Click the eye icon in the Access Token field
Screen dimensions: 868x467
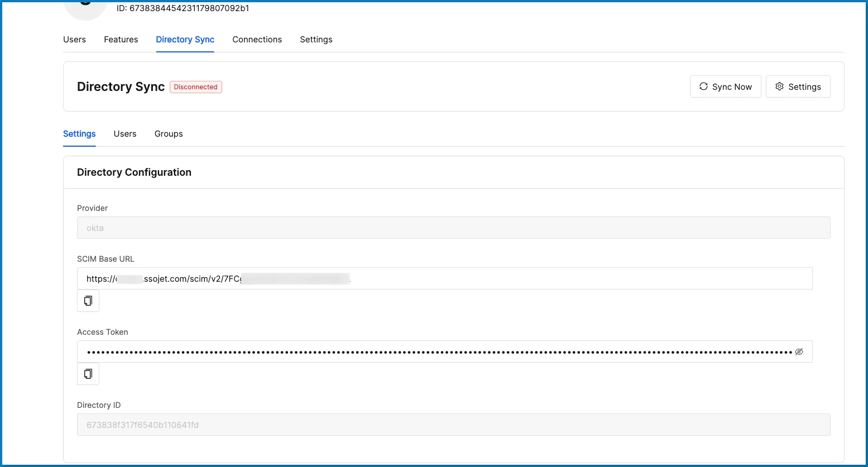pos(799,351)
